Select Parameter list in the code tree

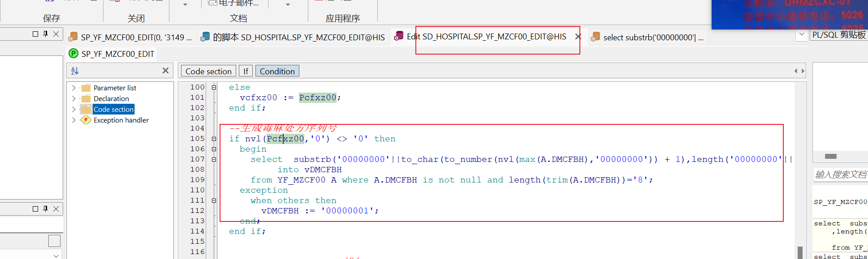pyautogui.click(x=115, y=88)
